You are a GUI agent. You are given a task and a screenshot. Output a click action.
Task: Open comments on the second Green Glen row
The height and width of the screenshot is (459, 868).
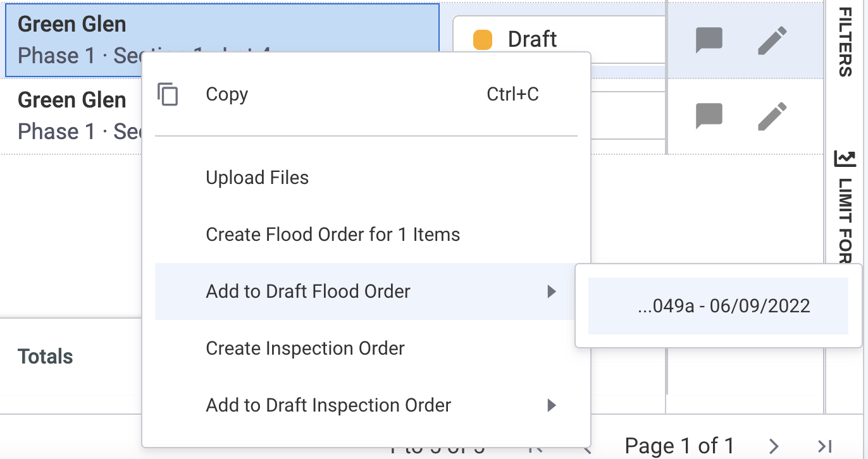point(709,115)
